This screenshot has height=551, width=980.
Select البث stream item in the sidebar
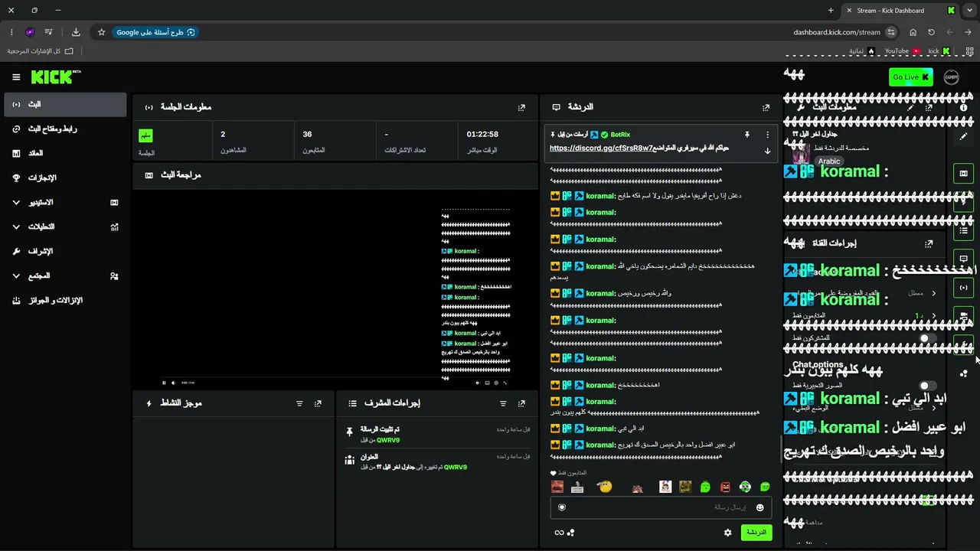pyautogui.click(x=65, y=104)
